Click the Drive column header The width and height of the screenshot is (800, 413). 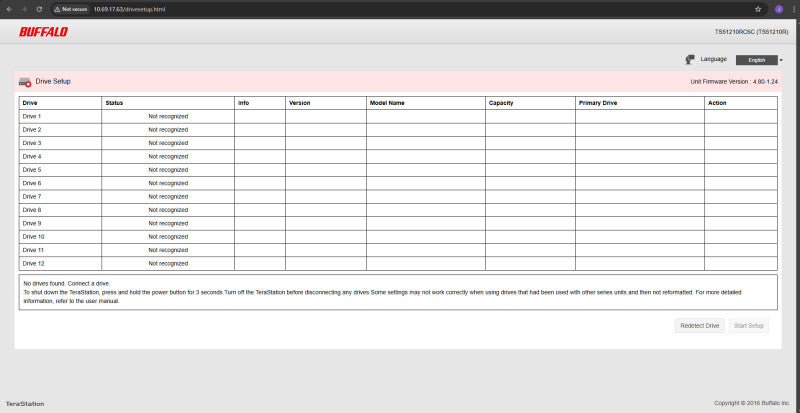pyautogui.click(x=60, y=103)
